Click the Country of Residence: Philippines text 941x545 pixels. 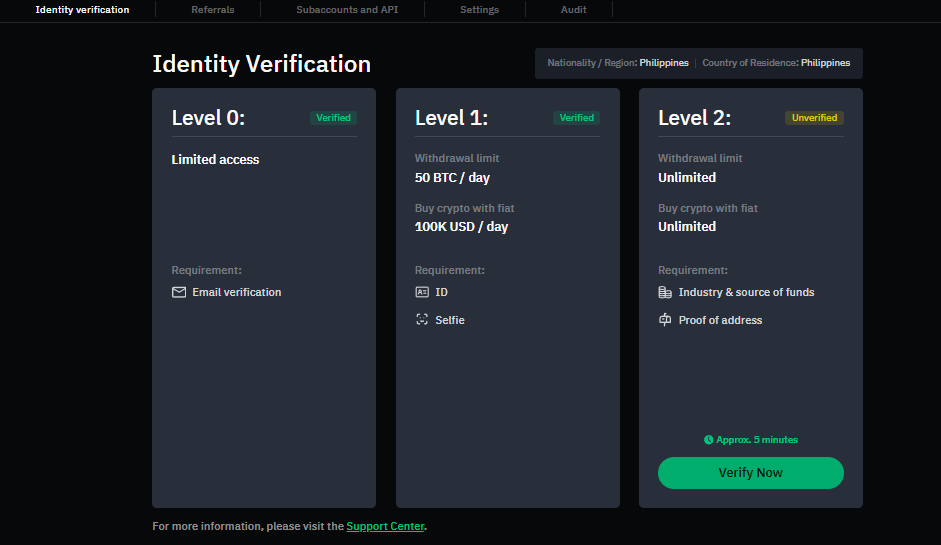coord(776,62)
